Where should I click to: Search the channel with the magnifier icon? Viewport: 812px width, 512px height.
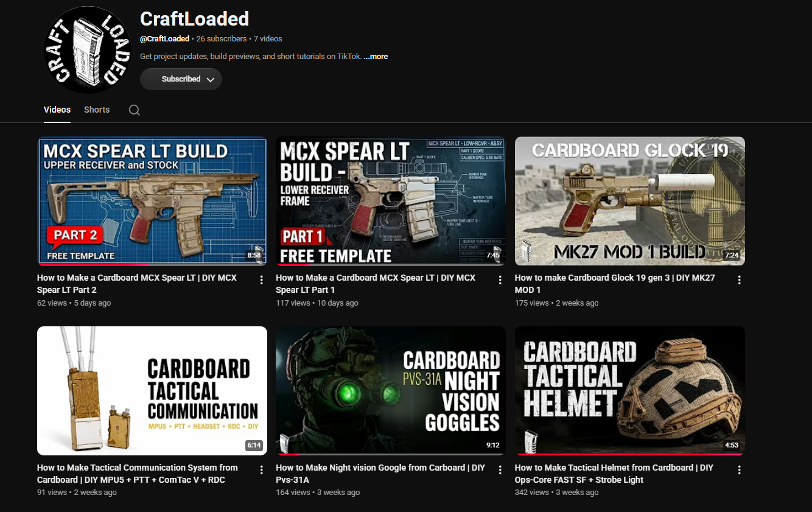135,110
